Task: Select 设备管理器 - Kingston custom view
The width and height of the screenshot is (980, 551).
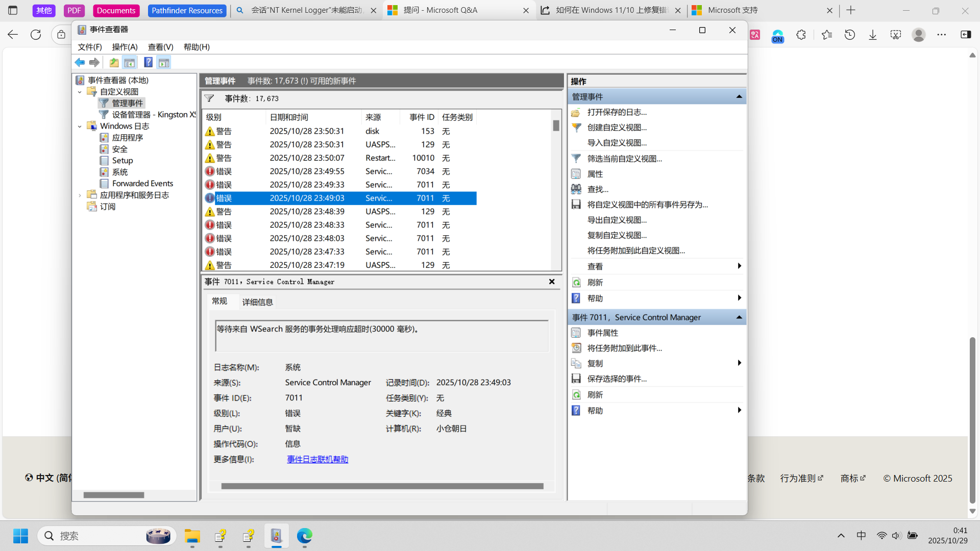Action: [154, 114]
